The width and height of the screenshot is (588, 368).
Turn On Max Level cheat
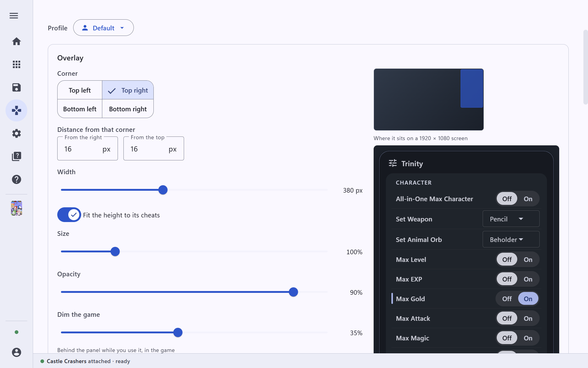[528, 259]
